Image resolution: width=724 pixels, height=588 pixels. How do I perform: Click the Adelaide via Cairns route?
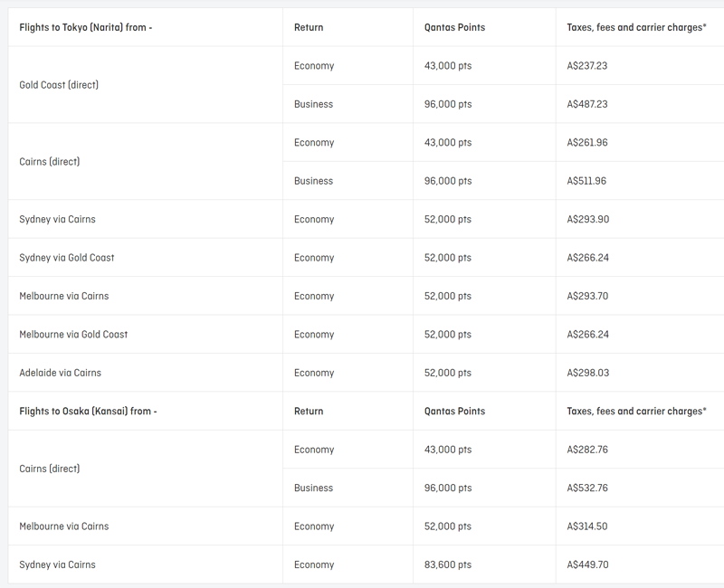click(x=60, y=373)
